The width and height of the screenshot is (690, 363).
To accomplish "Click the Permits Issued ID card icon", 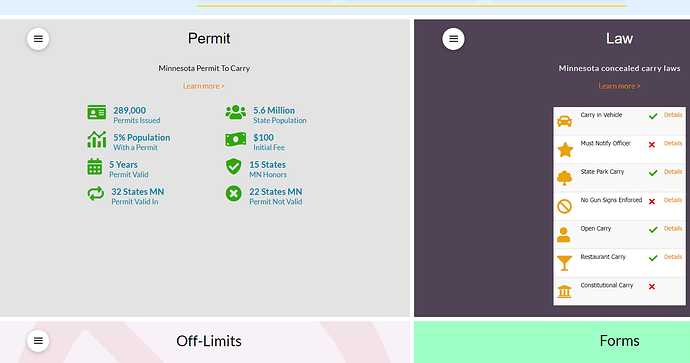I will (x=96, y=113).
